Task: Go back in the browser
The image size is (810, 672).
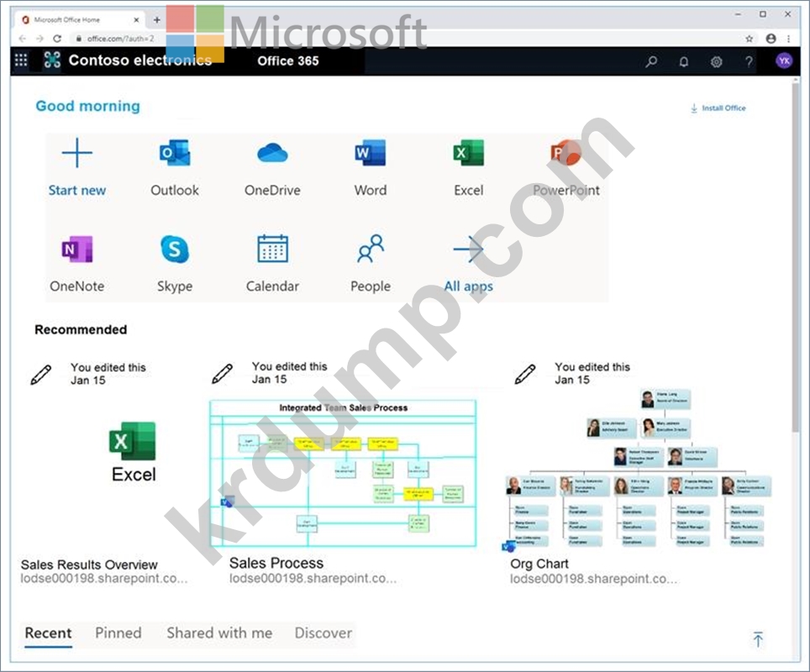Action: pos(22,39)
